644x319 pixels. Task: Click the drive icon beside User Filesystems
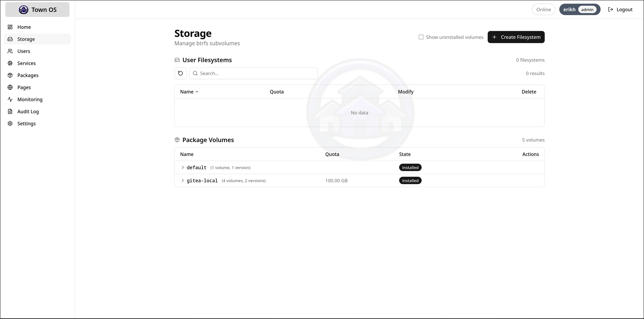tap(177, 60)
